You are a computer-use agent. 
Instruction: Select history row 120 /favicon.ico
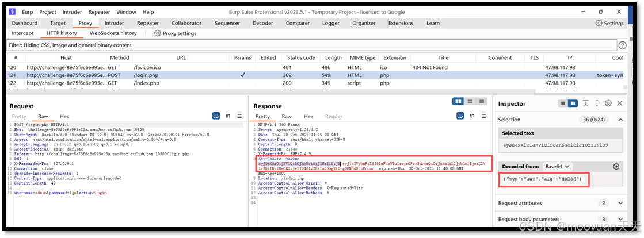click(x=316, y=67)
